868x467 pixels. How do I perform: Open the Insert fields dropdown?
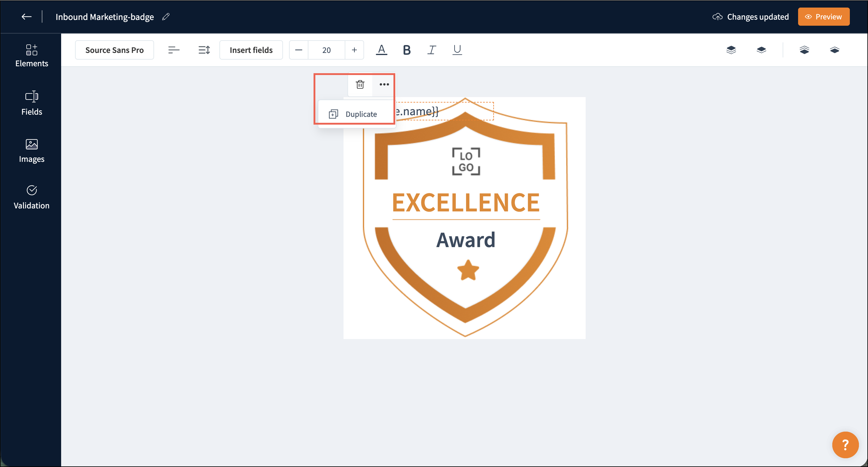(x=251, y=50)
